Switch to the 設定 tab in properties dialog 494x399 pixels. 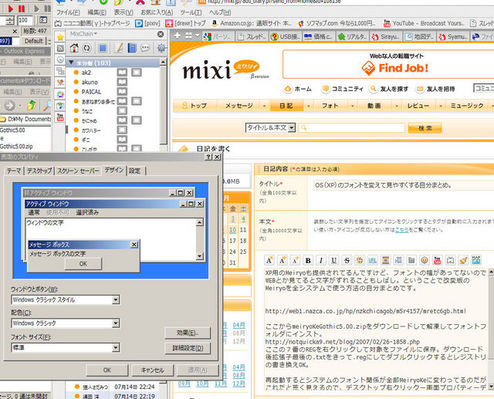[x=135, y=171]
